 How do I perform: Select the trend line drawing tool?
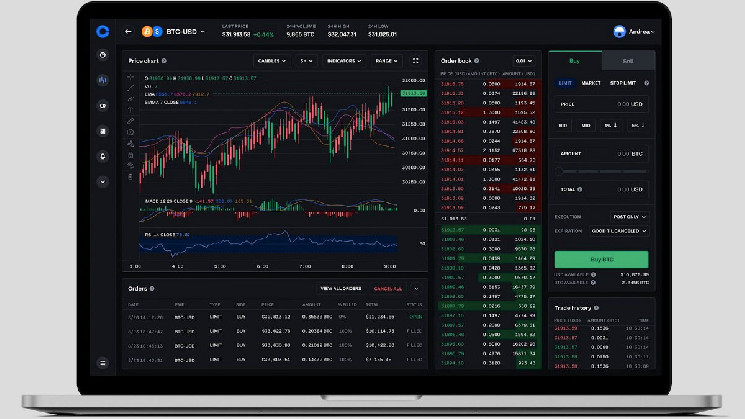coord(131,88)
